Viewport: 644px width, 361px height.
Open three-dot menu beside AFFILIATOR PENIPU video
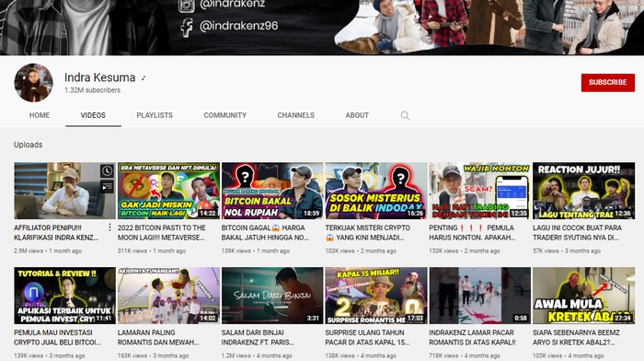point(109,227)
